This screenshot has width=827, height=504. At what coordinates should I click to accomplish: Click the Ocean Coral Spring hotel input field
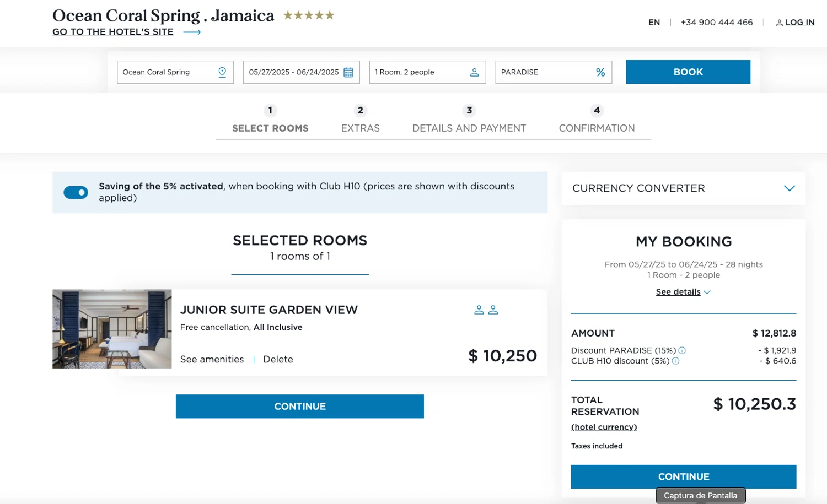pos(175,72)
